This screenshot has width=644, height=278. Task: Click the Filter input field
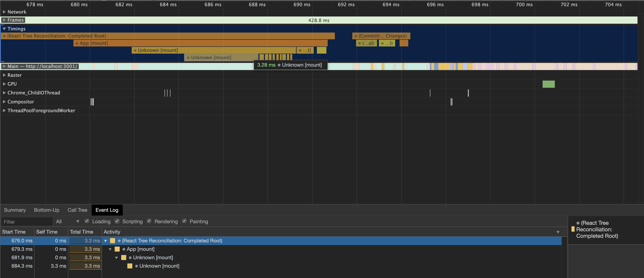pos(27,222)
